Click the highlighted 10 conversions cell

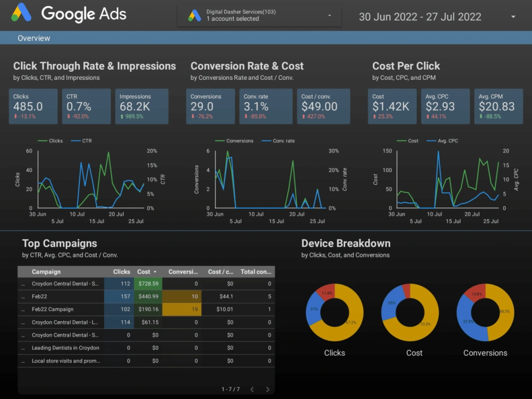click(x=182, y=296)
